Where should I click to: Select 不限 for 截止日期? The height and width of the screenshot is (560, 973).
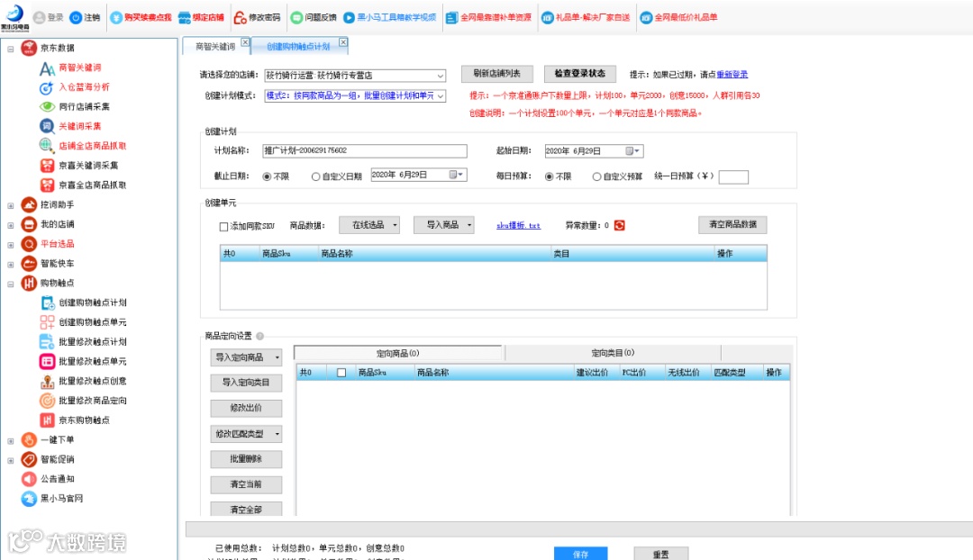[x=267, y=176]
